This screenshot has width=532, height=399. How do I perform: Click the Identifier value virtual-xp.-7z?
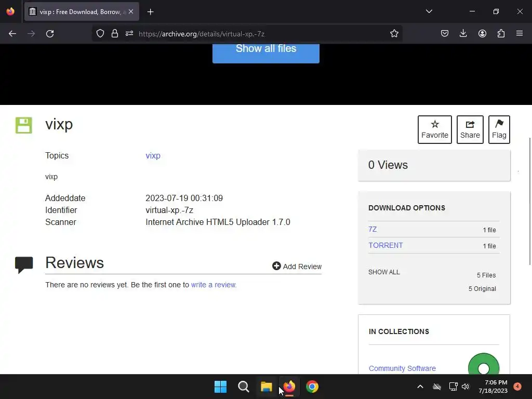(x=169, y=210)
